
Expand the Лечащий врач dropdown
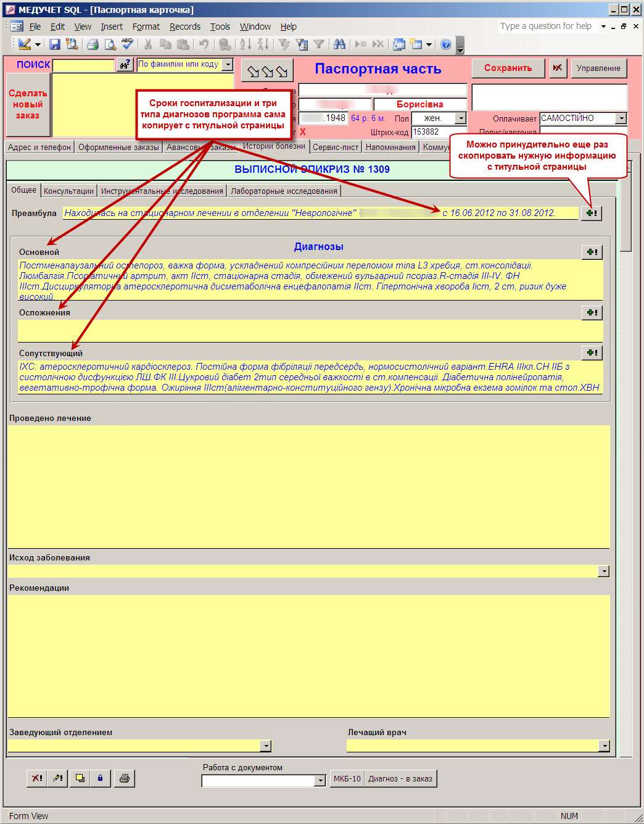604,746
